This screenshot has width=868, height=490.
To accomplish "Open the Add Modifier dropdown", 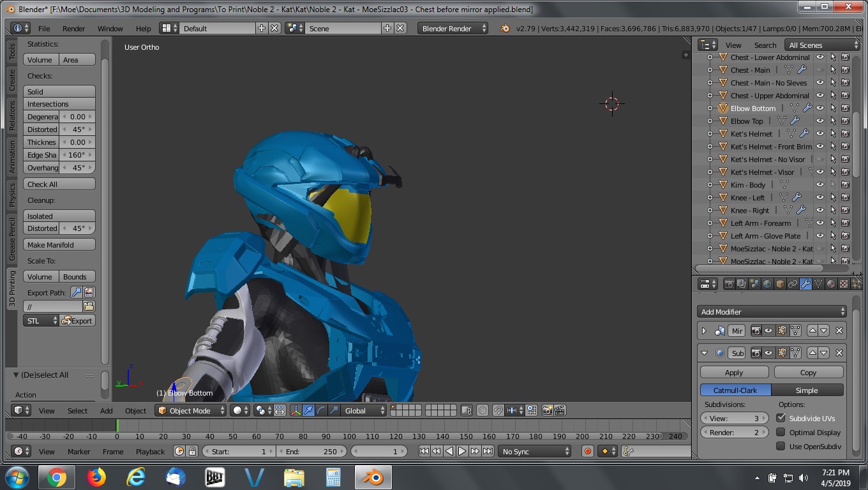I will point(772,311).
